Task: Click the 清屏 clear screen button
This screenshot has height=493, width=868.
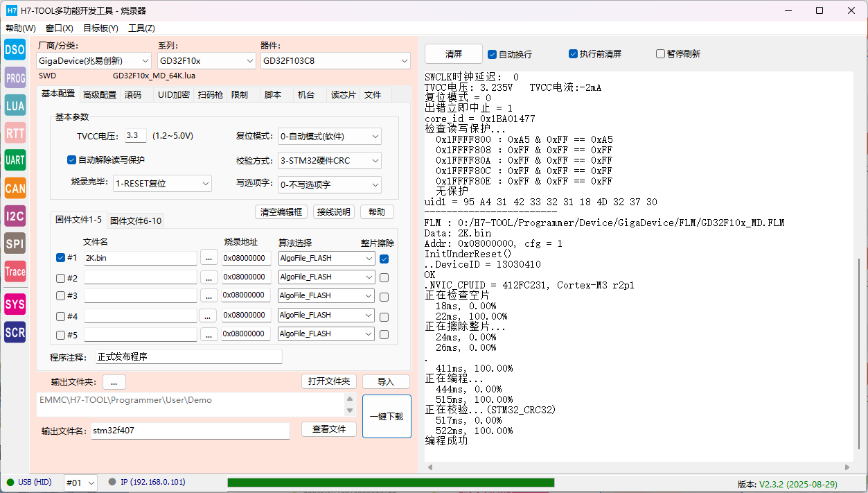Action: tap(454, 54)
